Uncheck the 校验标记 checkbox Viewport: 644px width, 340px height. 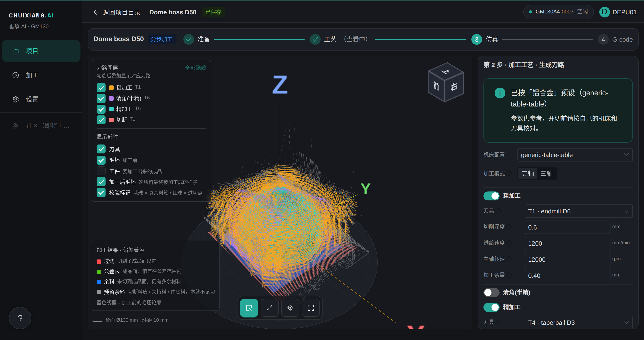(x=101, y=193)
